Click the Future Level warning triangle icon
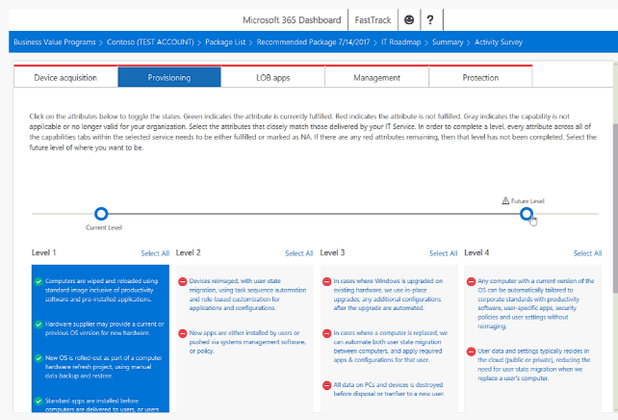The width and height of the screenshot is (618, 420). coord(505,201)
